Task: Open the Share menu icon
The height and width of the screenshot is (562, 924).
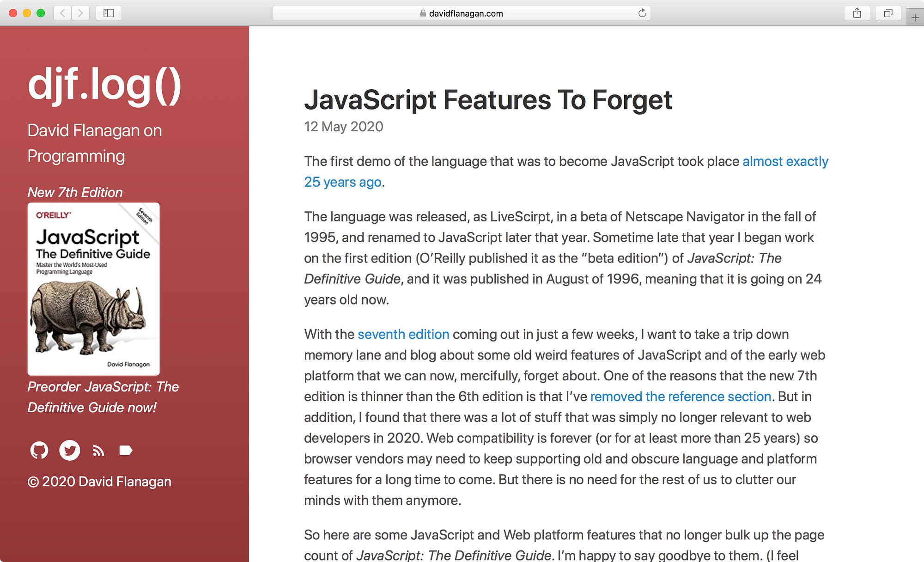Action: tap(857, 13)
